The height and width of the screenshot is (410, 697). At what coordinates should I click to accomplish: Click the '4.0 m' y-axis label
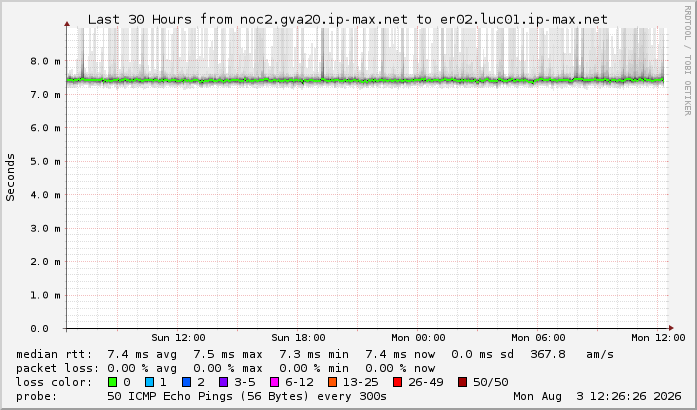click(45, 195)
